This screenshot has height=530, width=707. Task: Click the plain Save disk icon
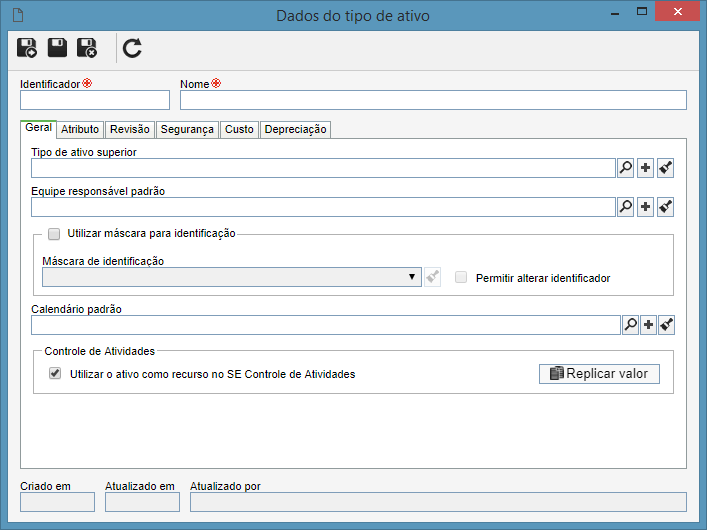tap(57, 48)
